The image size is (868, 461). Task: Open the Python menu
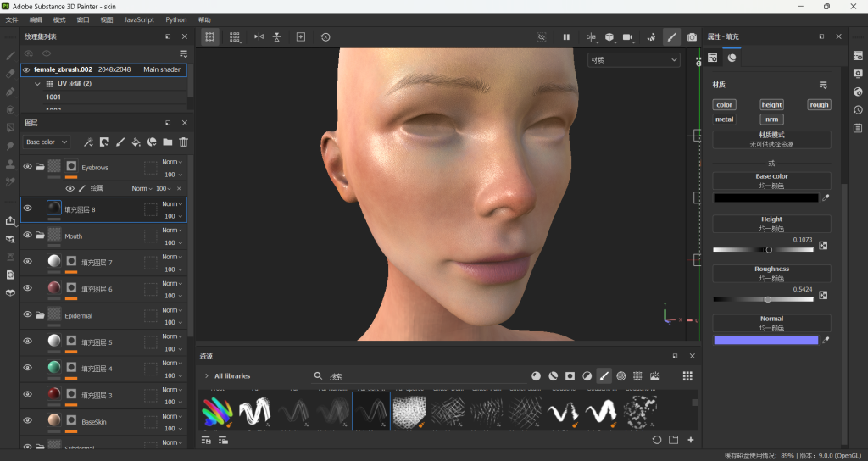pyautogui.click(x=176, y=19)
